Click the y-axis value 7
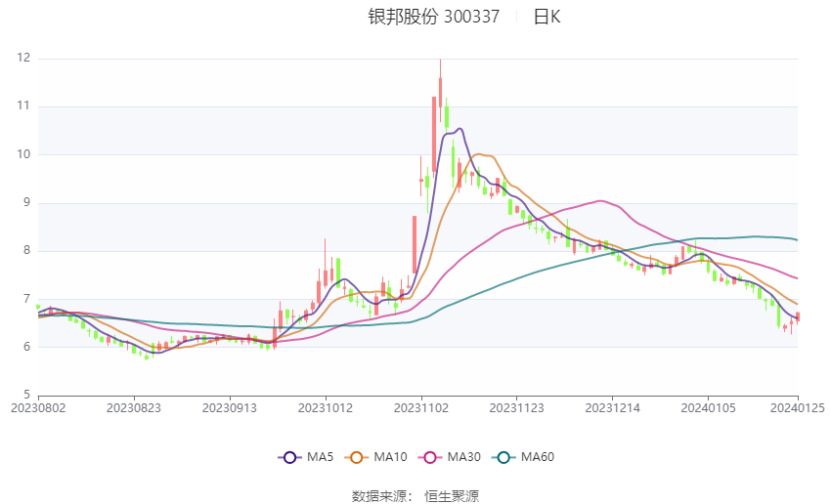Viewport: 831px width, 504px height. [27, 299]
